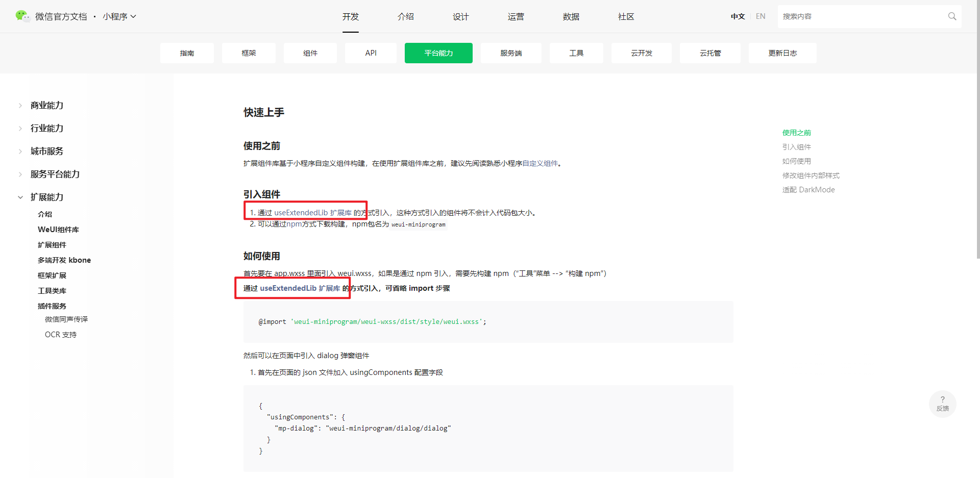The height and width of the screenshot is (478, 980).
Task: Click the 微信官方文档 site title
Action: click(61, 16)
